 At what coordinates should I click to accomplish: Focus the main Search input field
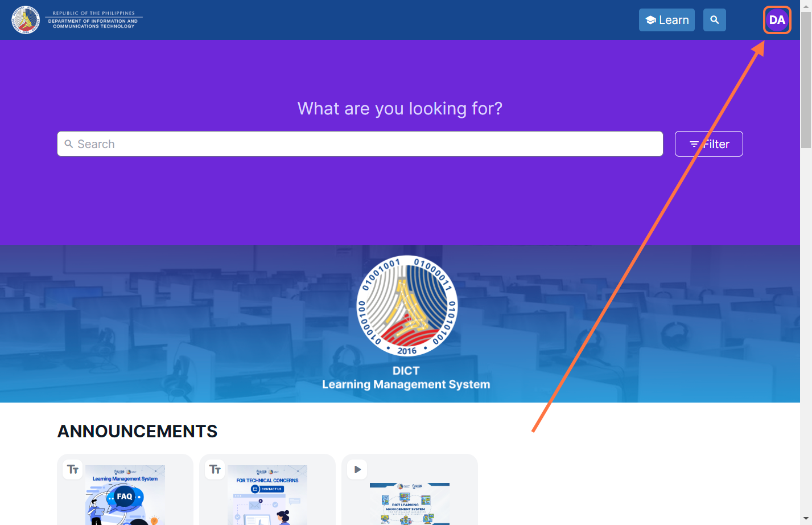(360, 144)
